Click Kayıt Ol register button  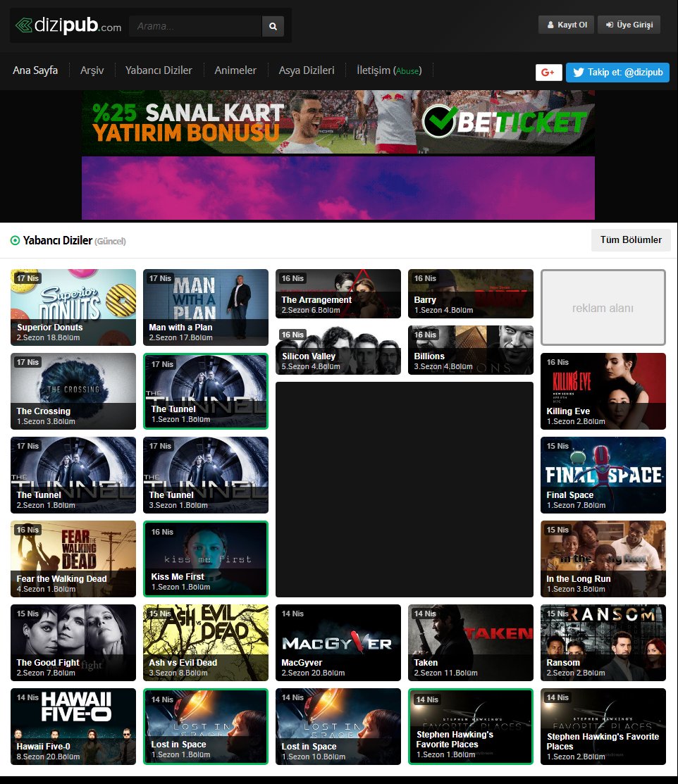[x=566, y=25]
